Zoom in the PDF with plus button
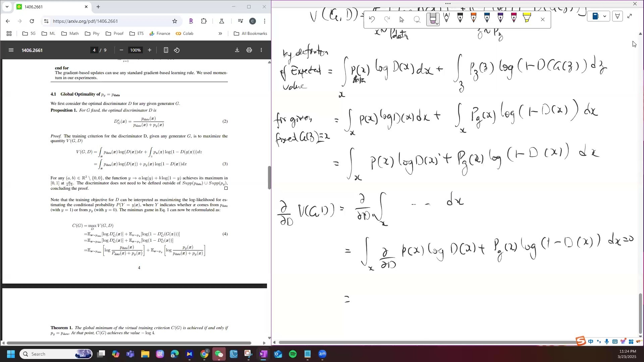Viewport: 644px width, 362px height. click(150, 50)
